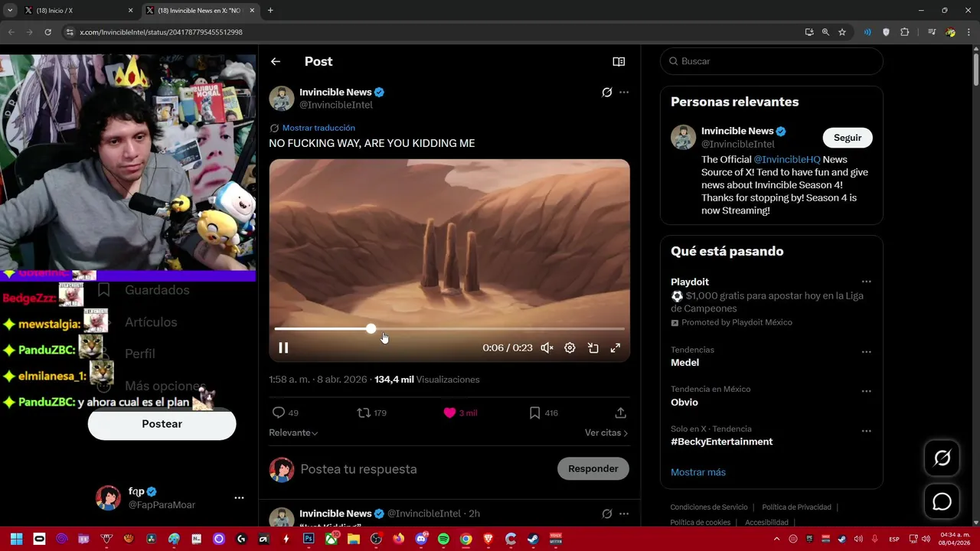Pause the video in the post

pos(283,348)
